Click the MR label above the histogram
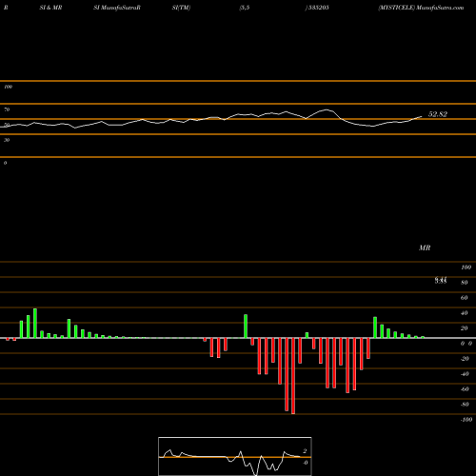 [x=425, y=248]
